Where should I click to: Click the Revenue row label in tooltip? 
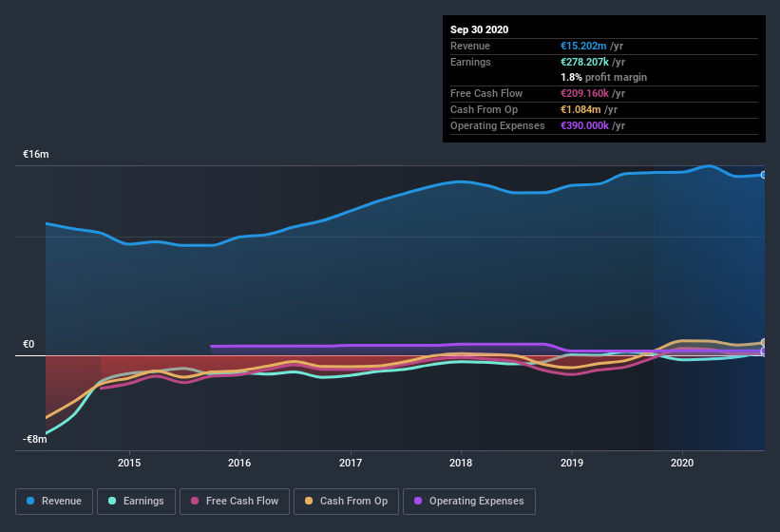470,46
